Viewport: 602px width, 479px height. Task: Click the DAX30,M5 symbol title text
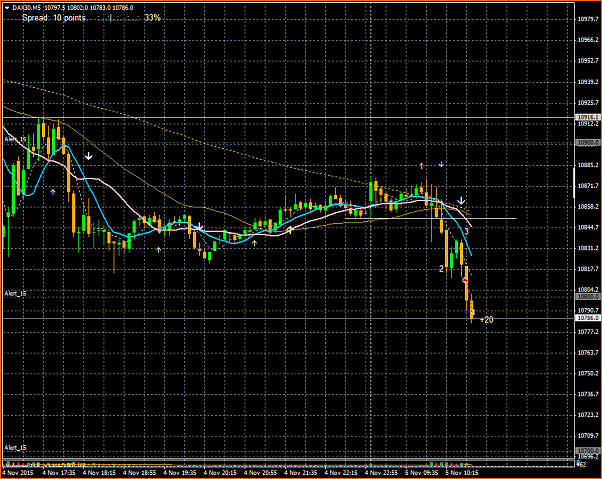tap(26, 8)
